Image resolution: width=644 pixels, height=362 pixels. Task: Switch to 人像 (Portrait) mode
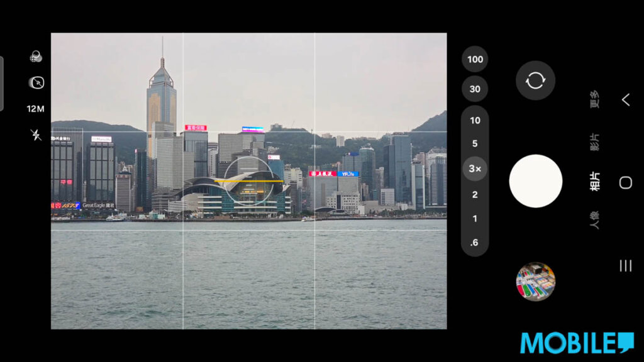pyautogui.click(x=594, y=220)
